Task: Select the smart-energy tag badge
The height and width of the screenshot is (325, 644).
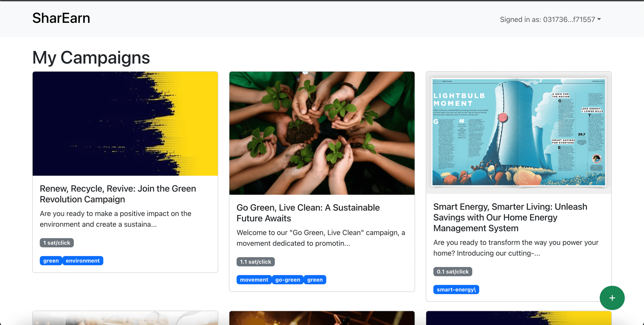Action: (x=456, y=290)
